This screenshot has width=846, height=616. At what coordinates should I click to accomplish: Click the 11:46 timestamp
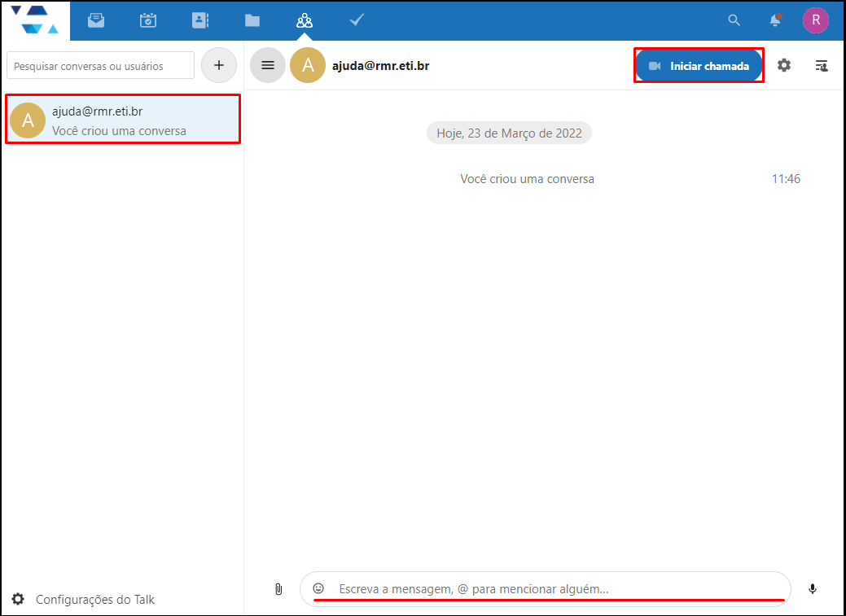click(786, 178)
